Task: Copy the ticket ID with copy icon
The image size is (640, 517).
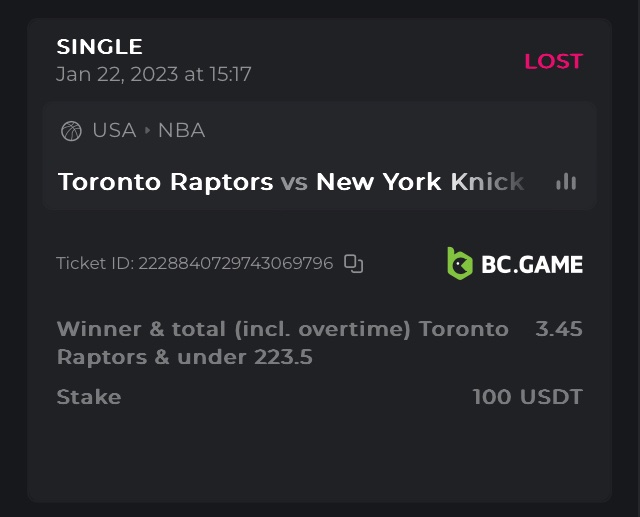Action: pos(353,263)
